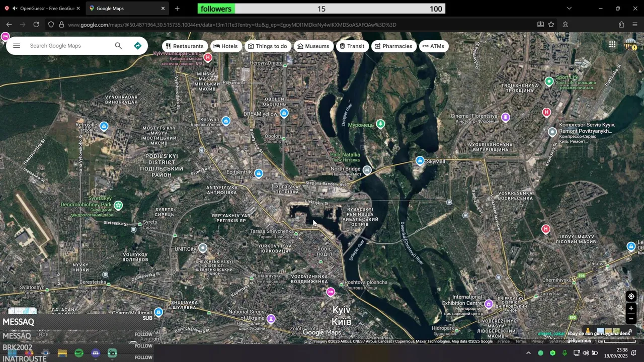Select the DREAM yellow shopping pin
Image resolution: width=644 pixels, height=362 pixels.
click(284, 113)
